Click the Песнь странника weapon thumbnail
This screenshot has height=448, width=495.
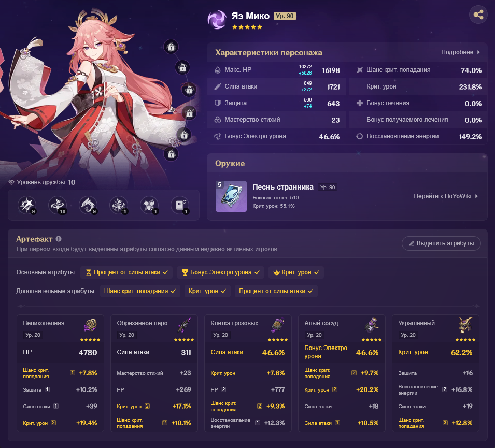(x=231, y=196)
